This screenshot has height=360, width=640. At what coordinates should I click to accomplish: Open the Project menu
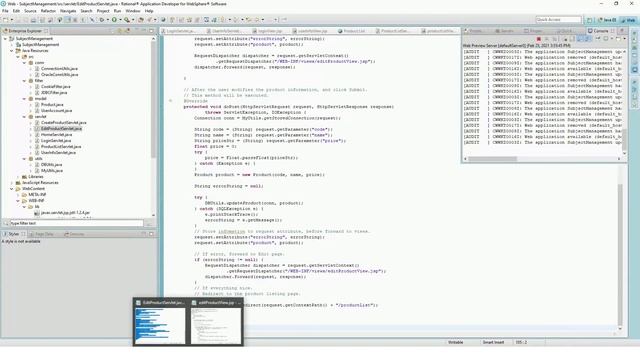pos(103,11)
